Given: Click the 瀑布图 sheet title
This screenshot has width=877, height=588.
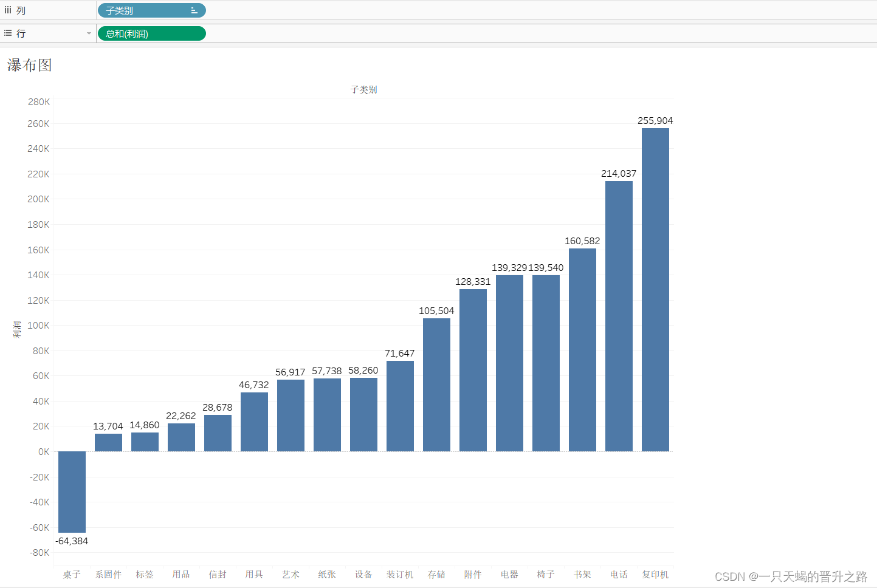Looking at the screenshot, I should (x=29, y=65).
